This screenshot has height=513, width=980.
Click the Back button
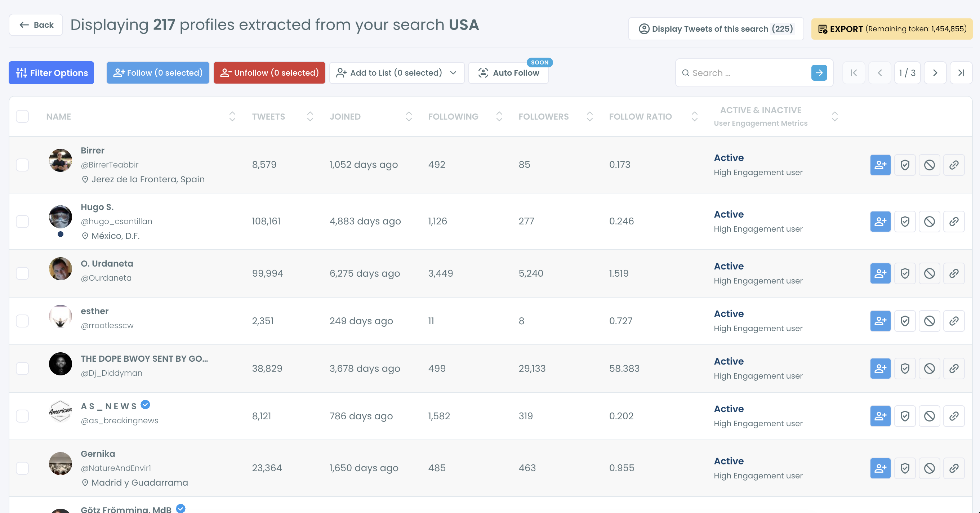(x=36, y=25)
